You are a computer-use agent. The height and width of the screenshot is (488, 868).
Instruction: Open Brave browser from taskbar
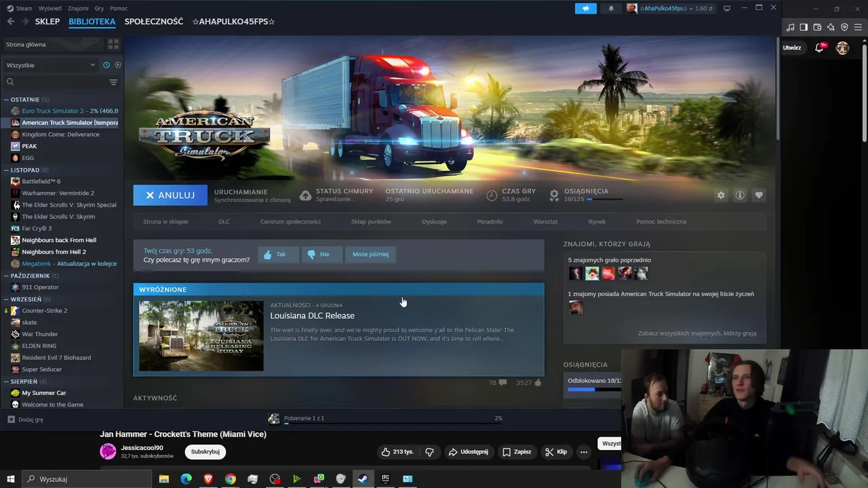(x=208, y=479)
